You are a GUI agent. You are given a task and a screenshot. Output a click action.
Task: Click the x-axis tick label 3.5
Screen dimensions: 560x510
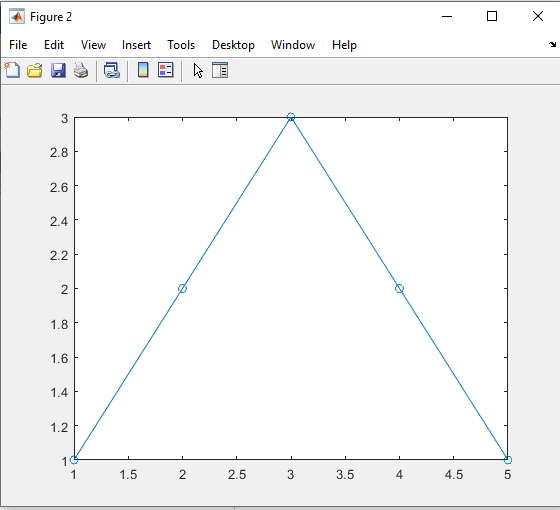click(345, 475)
